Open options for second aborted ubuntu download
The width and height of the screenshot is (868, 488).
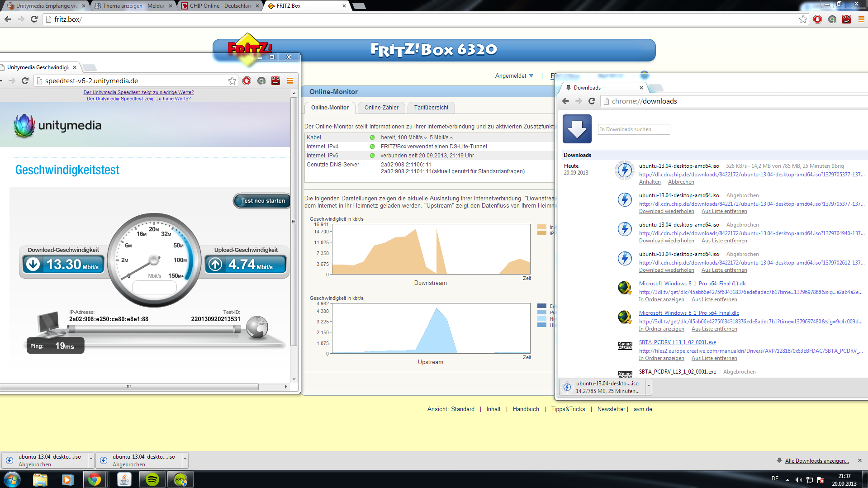click(x=185, y=460)
